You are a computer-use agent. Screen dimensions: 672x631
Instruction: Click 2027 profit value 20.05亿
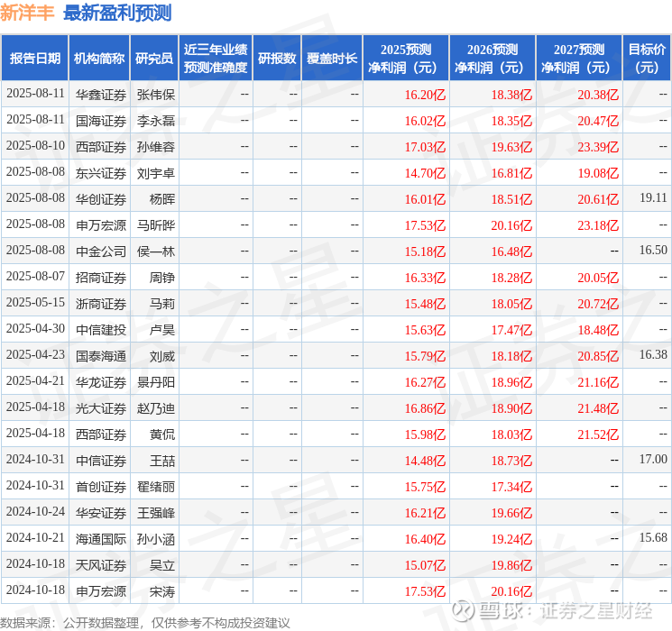coord(598,278)
